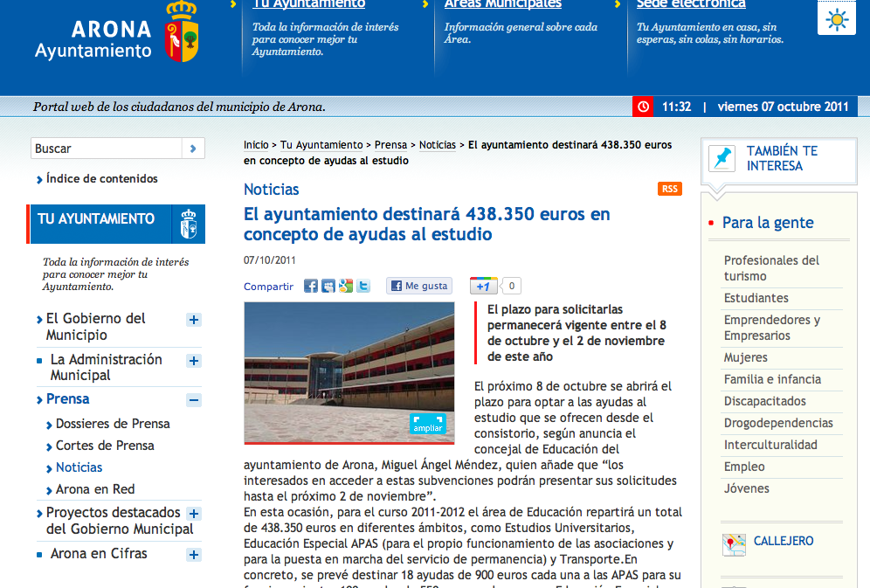Image resolution: width=870 pixels, height=588 pixels.
Task: Click the Arona Ayuntamiento crest logo
Action: click(x=182, y=31)
